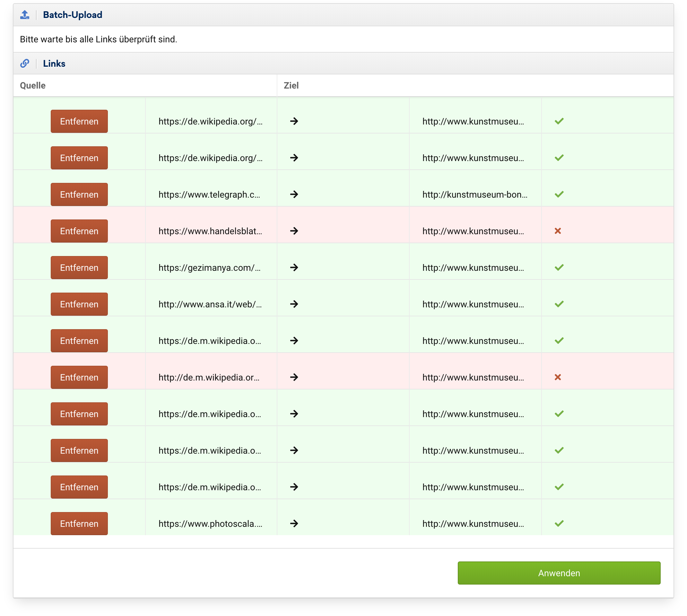Click Entfernen in photoscala row
687x616 pixels.
[x=79, y=524]
